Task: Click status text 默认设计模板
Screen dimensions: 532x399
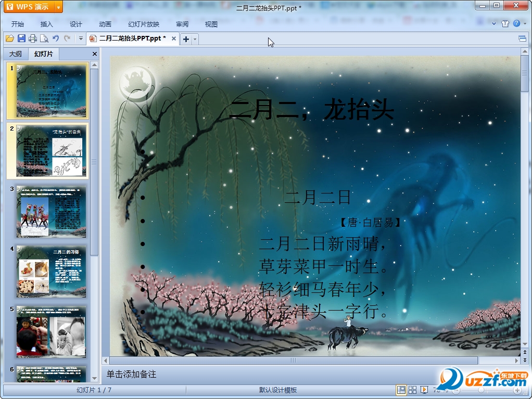Action: coord(278,390)
